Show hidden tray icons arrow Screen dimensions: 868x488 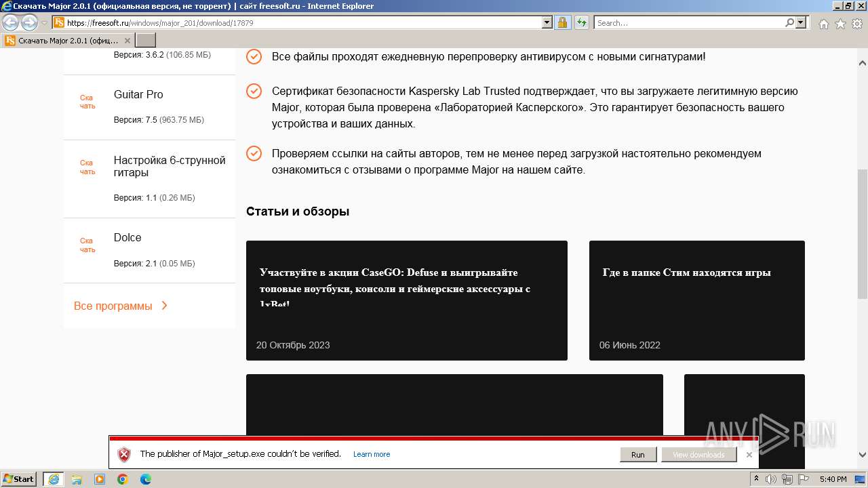click(x=757, y=479)
